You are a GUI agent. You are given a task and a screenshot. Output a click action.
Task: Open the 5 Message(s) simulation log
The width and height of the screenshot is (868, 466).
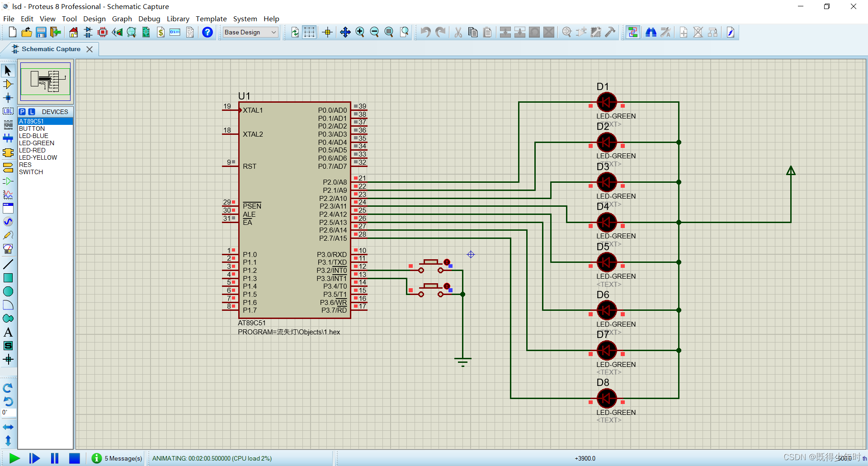click(x=117, y=458)
